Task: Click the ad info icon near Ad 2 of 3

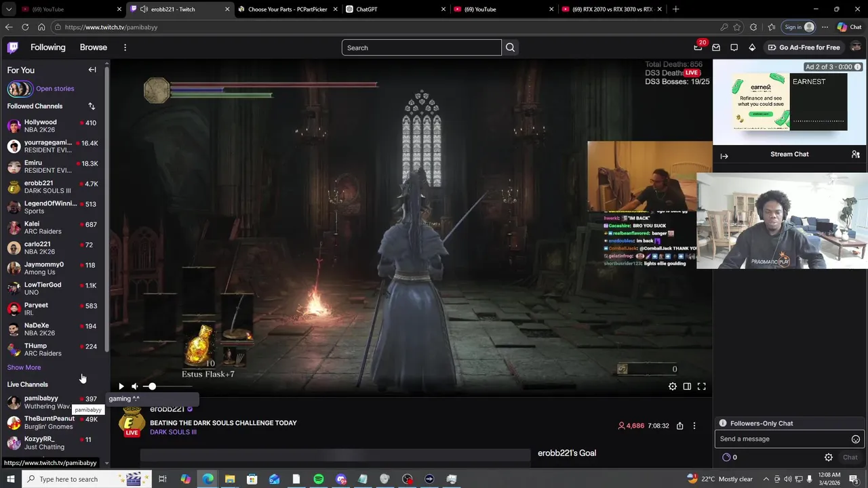Action: click(858, 67)
